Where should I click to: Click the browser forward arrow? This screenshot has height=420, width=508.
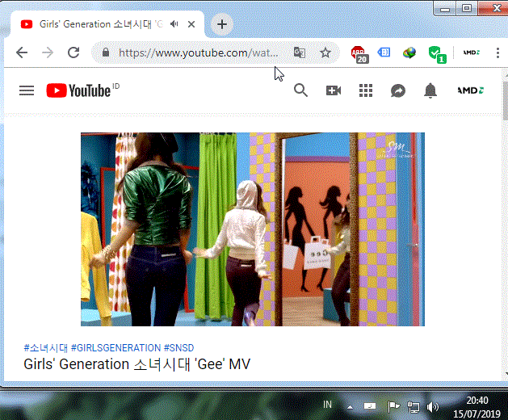[x=48, y=52]
